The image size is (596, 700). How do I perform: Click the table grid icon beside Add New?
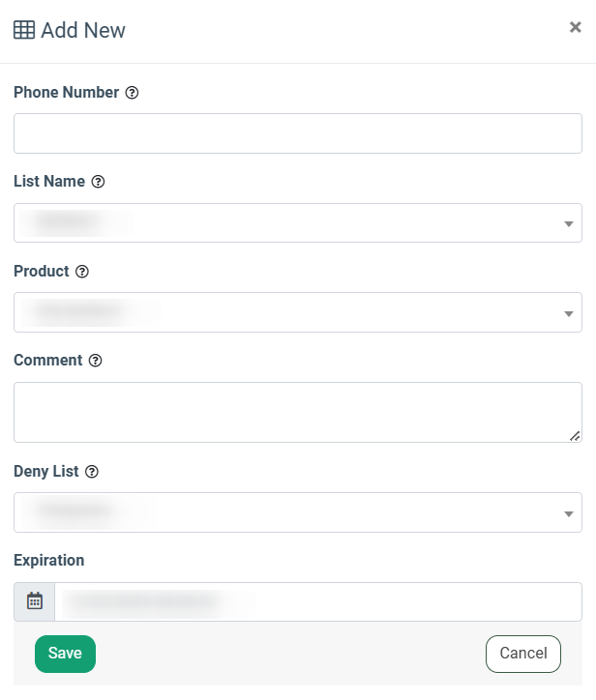point(24,30)
